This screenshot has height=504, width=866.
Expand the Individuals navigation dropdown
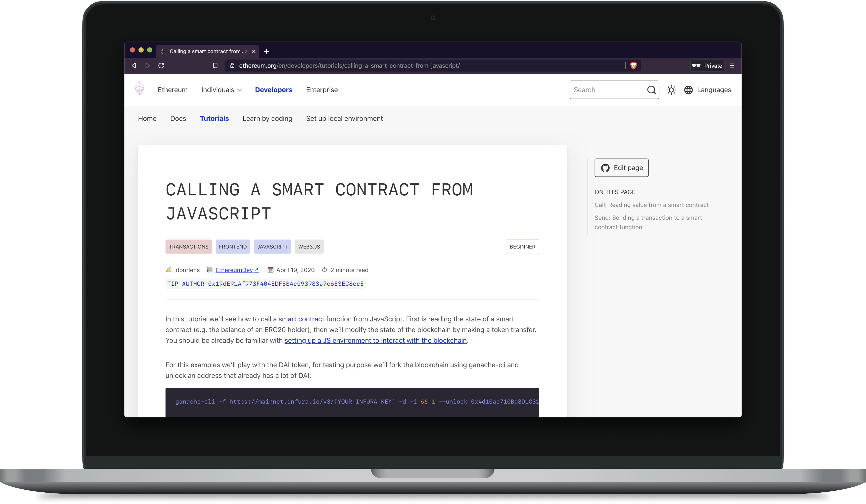pos(221,89)
